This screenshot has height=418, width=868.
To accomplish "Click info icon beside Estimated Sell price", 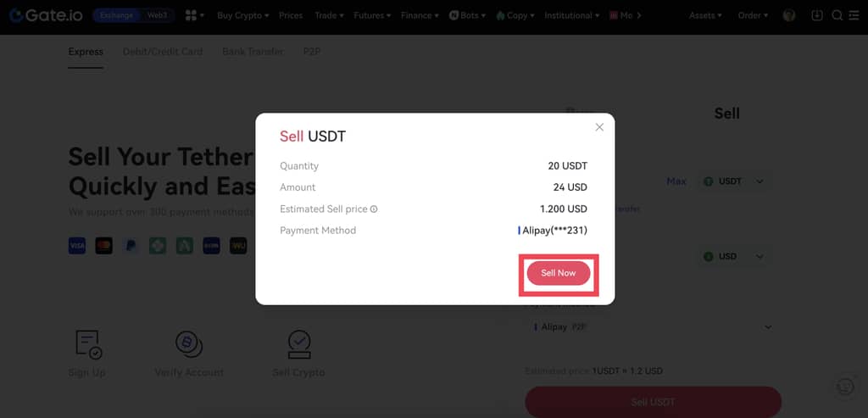I will point(374,209).
